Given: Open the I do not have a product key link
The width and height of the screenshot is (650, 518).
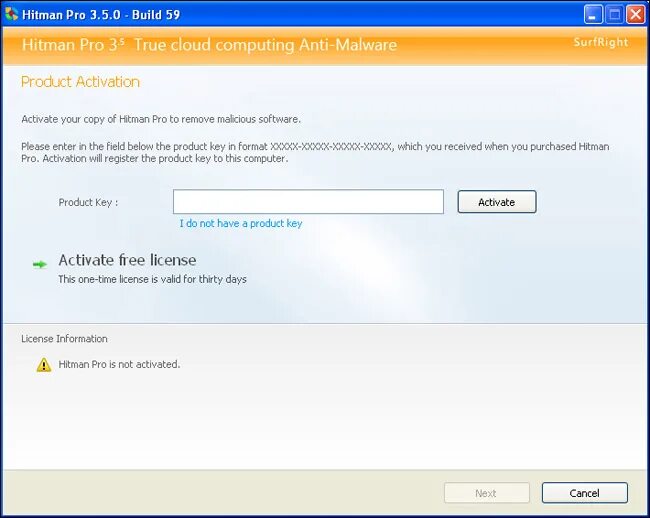Looking at the screenshot, I should click(x=241, y=223).
